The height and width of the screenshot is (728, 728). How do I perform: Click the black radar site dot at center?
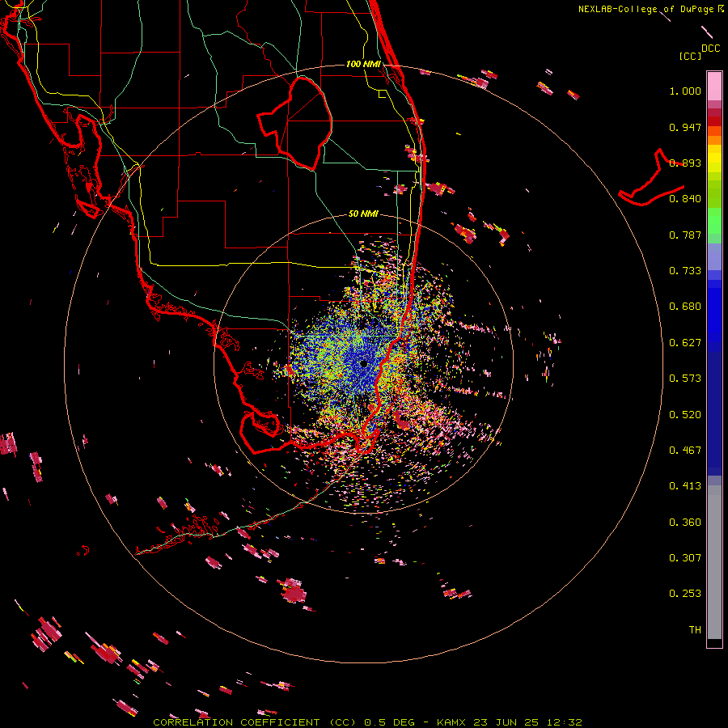363,363
